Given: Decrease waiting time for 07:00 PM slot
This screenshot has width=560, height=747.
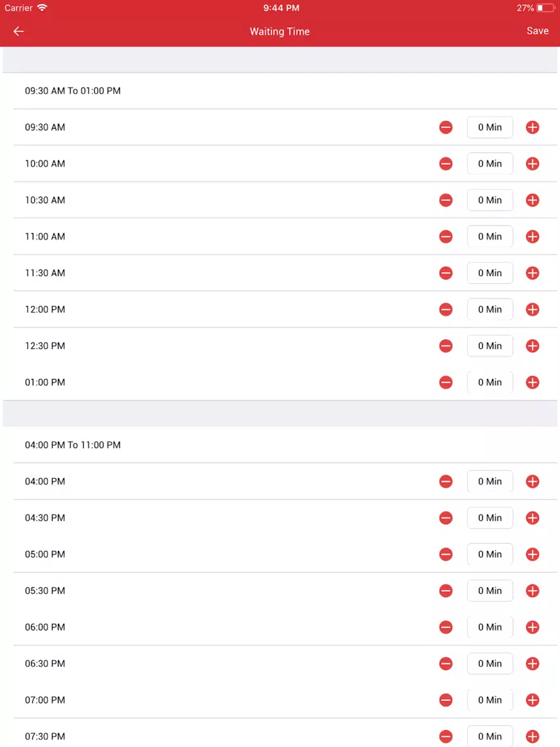Looking at the screenshot, I should 446,700.
